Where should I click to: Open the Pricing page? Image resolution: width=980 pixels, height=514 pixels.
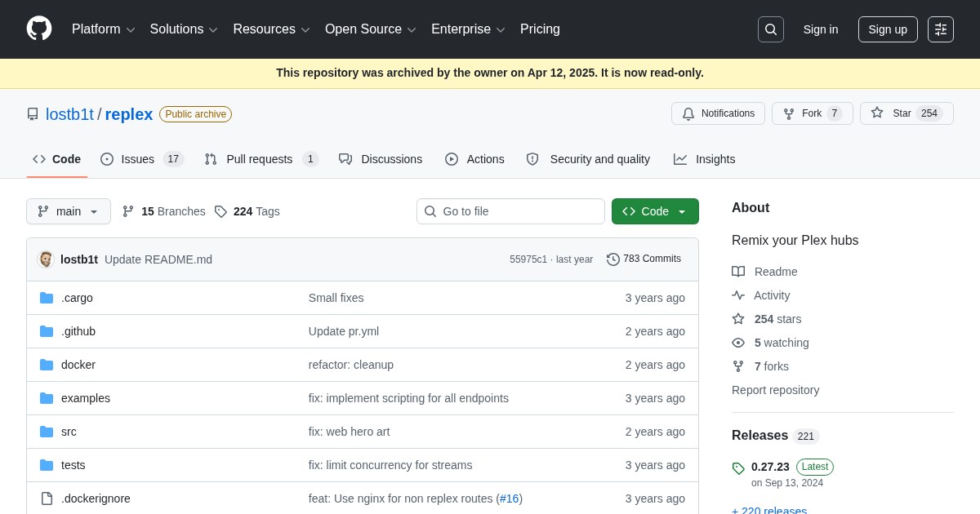tap(540, 29)
